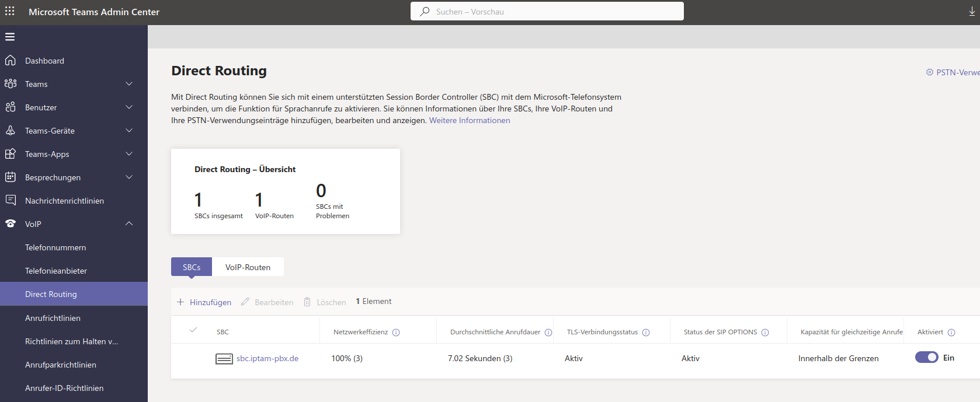This screenshot has width=980, height=402.
Task: Switch to the VoIP-Routen tab
Action: (x=248, y=267)
